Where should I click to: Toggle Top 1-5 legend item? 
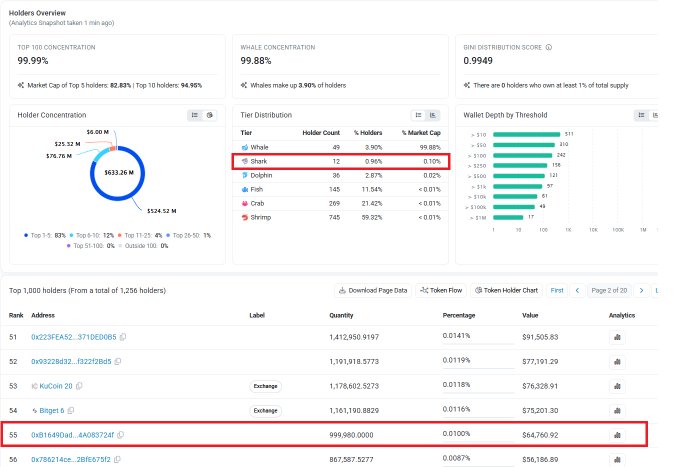45,235
